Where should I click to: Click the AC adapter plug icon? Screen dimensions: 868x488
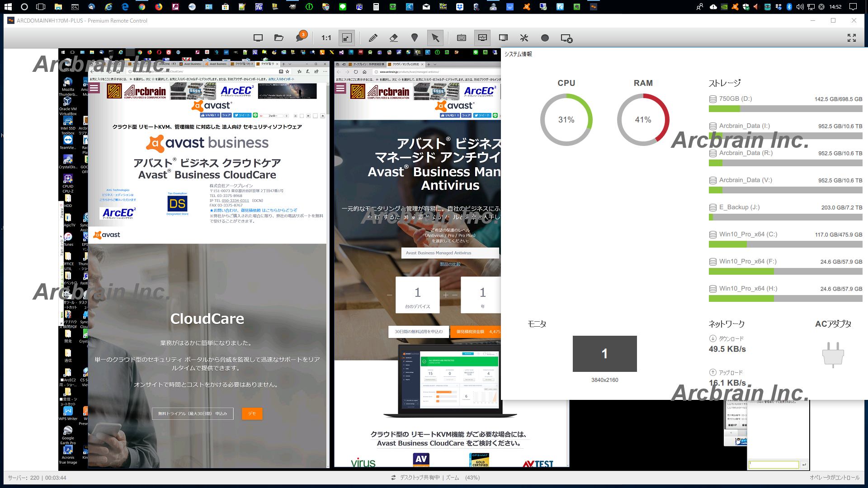833,355
